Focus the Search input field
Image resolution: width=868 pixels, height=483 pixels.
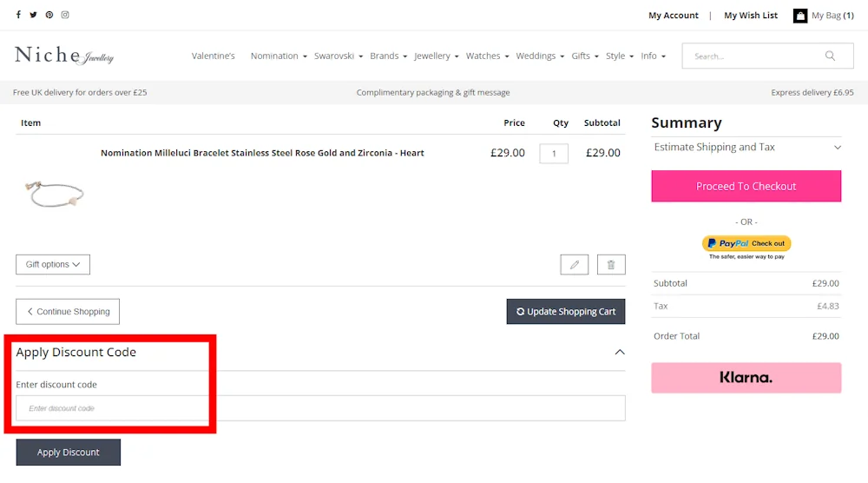[767, 56]
